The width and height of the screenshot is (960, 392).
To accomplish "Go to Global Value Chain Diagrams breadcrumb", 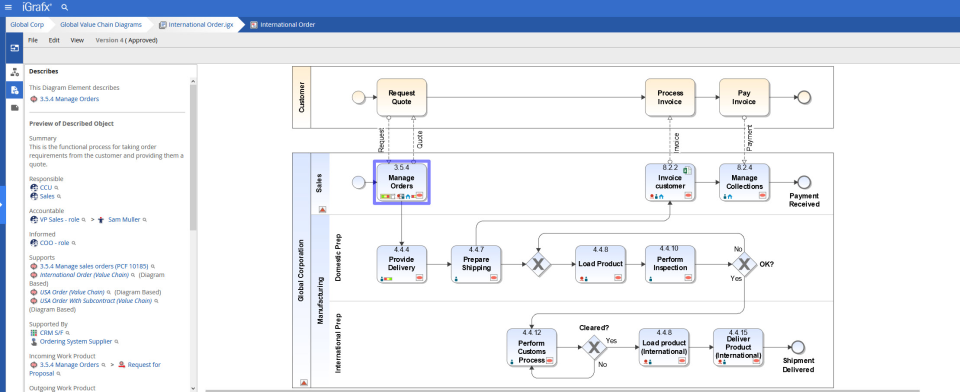I will [101, 25].
